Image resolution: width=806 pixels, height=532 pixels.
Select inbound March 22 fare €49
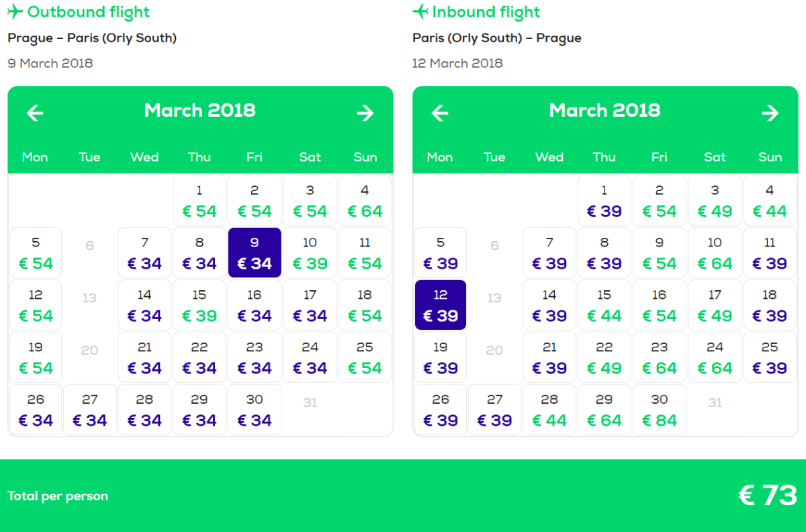604,357
